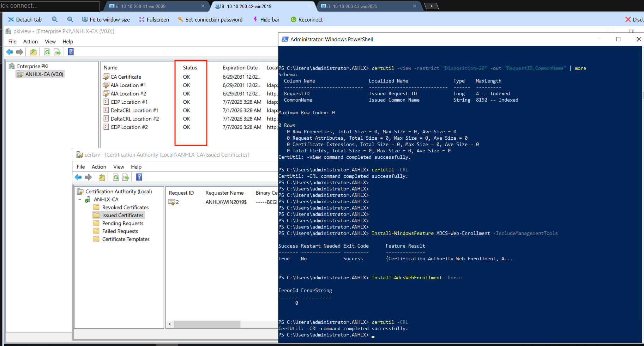Click the Request ID 2 certificate icon

172,202
